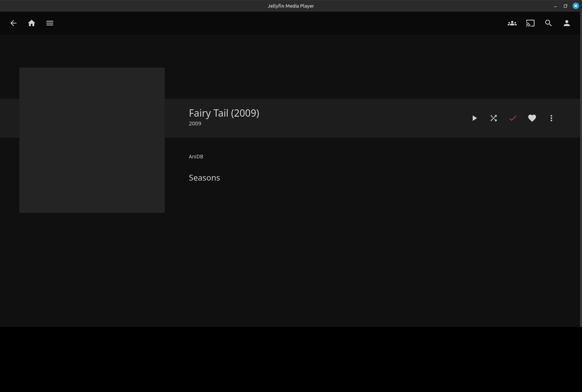
Task: Open the three-dot more options menu
Action: coord(551,118)
